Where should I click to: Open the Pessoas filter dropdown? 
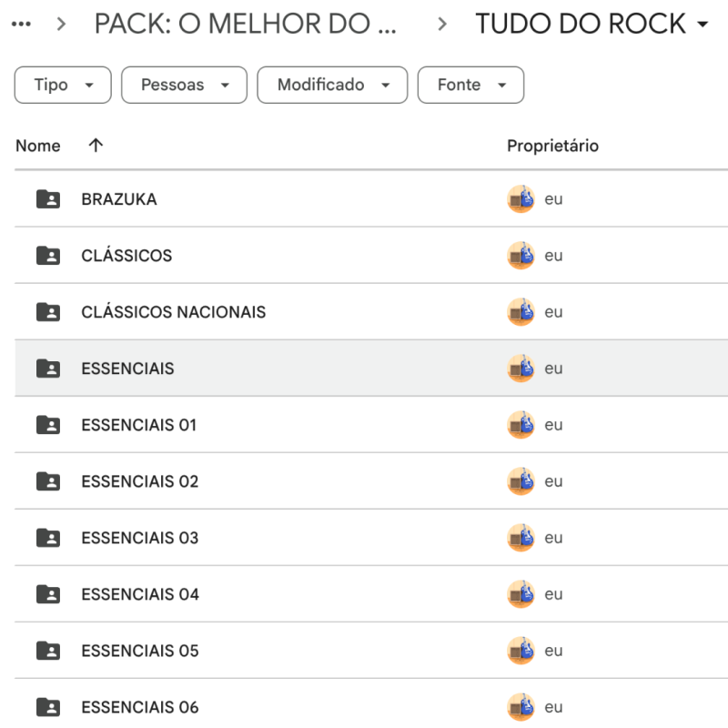[184, 85]
